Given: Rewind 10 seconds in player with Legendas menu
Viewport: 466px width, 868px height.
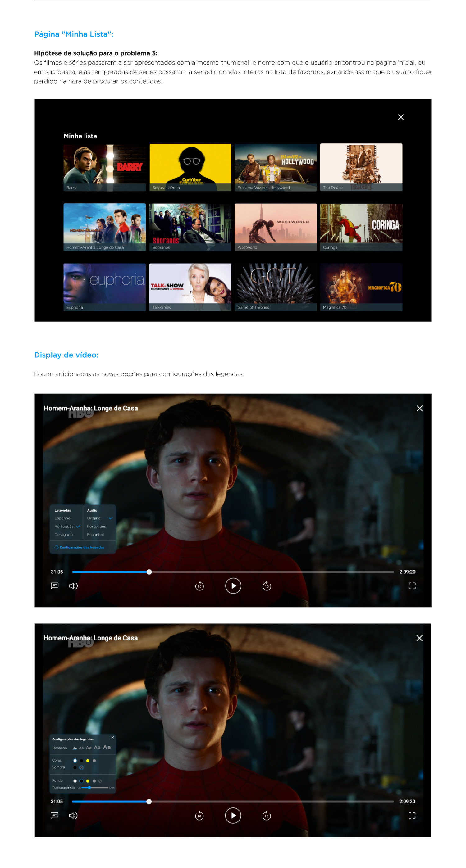Looking at the screenshot, I should pos(199,586).
